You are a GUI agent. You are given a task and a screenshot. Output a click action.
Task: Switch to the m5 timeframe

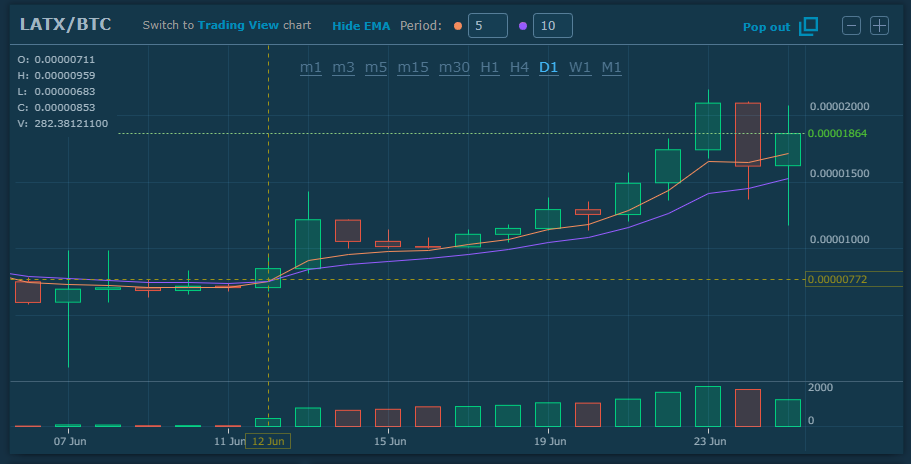click(375, 67)
